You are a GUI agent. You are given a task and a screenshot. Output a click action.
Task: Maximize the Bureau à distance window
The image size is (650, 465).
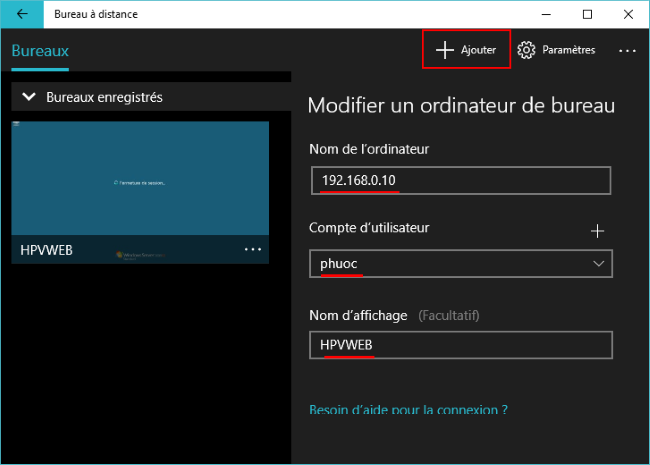point(587,14)
